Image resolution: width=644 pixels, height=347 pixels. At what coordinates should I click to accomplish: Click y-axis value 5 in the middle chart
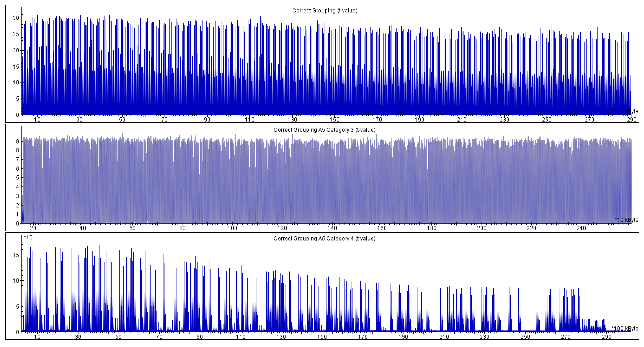coord(18,178)
